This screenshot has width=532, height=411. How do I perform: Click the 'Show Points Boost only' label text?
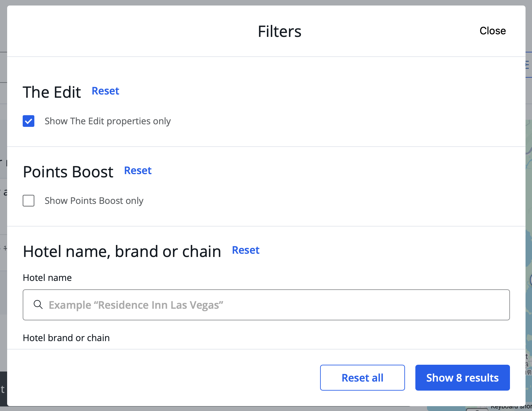[94, 201]
